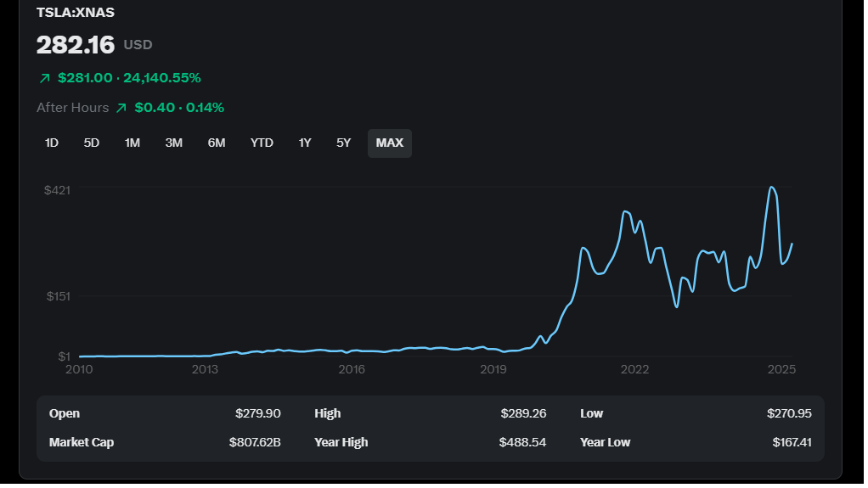Click the After Hours label
Viewport: 868px width, 488px height.
pyautogui.click(x=73, y=108)
